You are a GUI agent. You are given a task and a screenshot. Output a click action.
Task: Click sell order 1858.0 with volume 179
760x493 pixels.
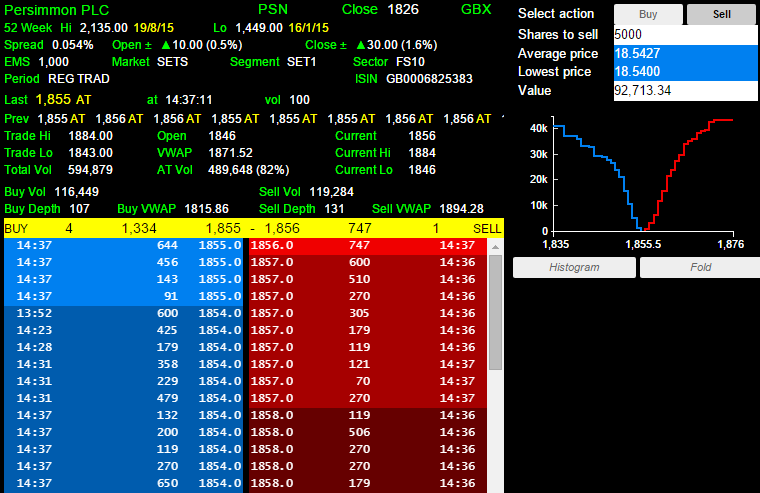click(368, 483)
